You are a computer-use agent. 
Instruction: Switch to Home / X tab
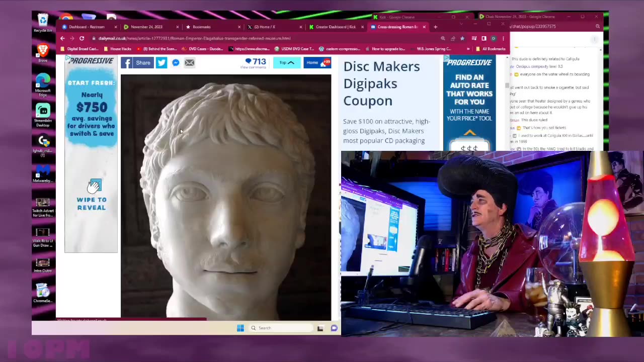[x=274, y=27]
